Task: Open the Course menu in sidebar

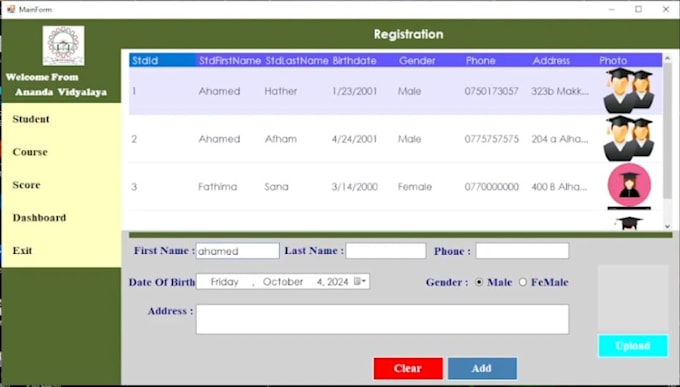Action: [x=30, y=152]
